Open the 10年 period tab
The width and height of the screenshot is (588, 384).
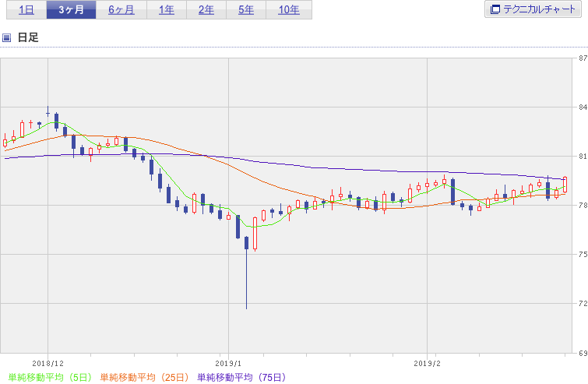[289, 10]
